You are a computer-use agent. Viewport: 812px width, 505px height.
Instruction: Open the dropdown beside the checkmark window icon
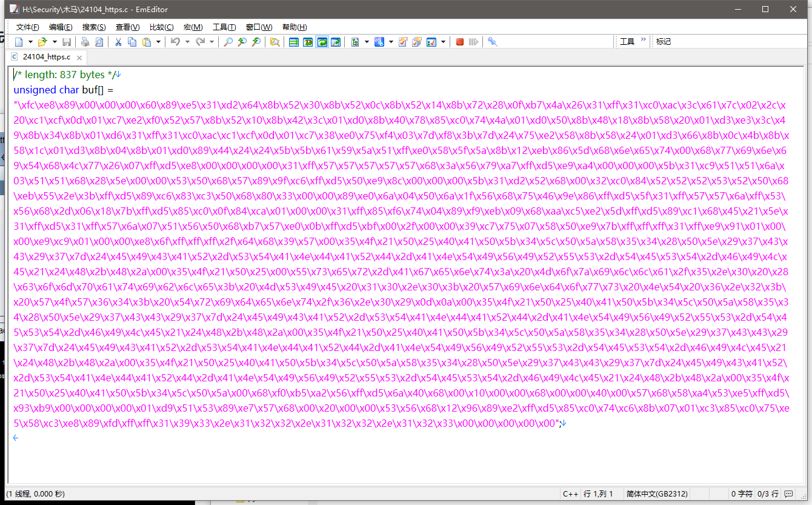[x=444, y=42]
